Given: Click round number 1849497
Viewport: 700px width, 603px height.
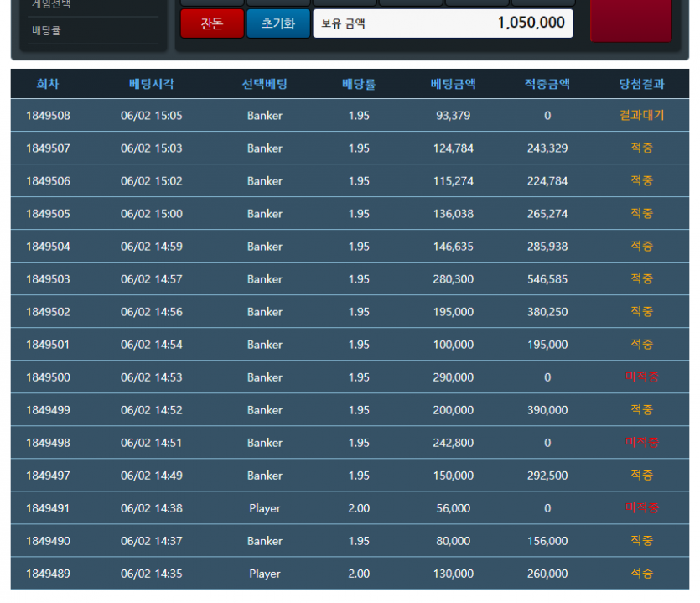Looking at the screenshot, I should pos(48,476).
